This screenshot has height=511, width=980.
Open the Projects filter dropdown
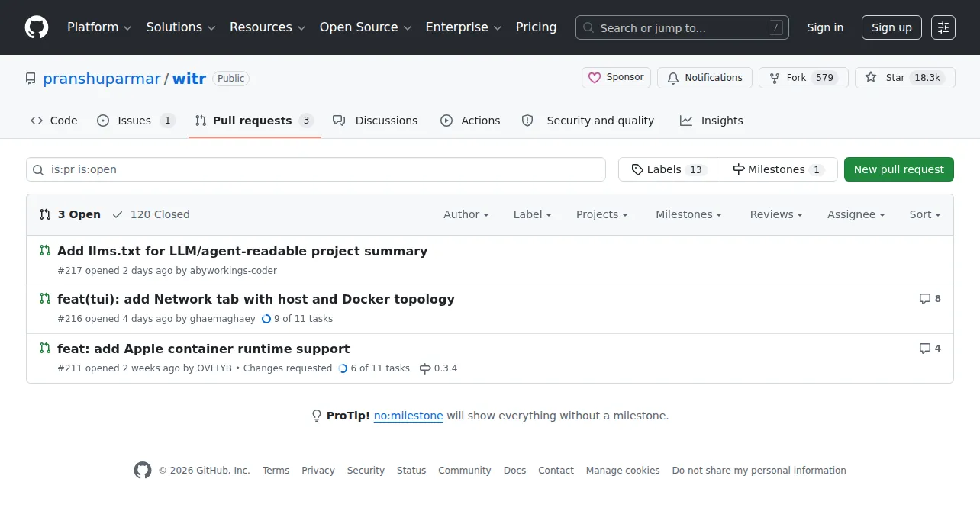[x=602, y=214]
